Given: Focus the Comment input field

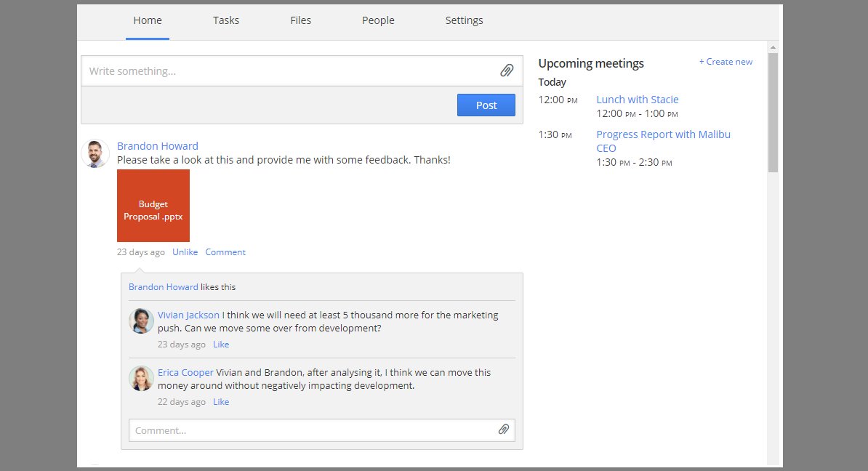Looking at the screenshot, I should coord(313,430).
